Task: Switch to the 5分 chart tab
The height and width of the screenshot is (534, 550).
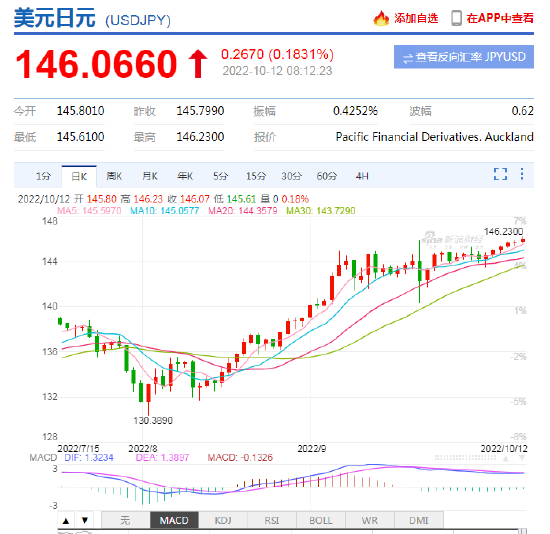Action: (220, 176)
